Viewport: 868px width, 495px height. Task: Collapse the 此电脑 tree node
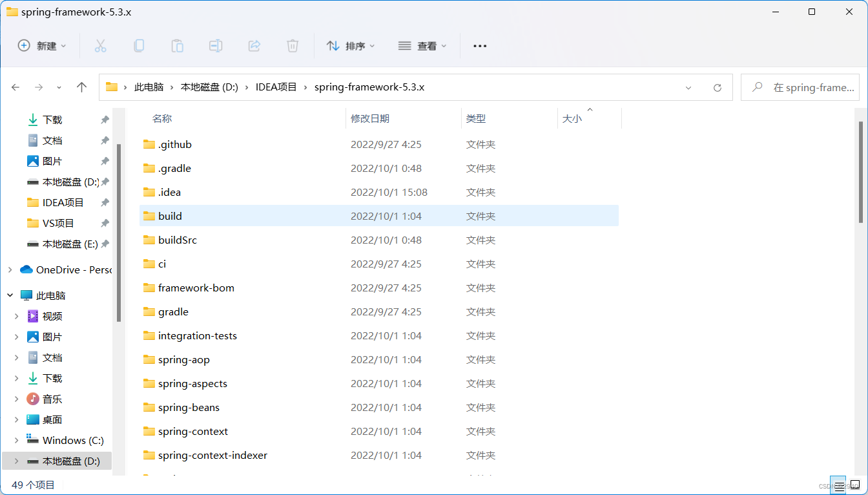(10, 295)
